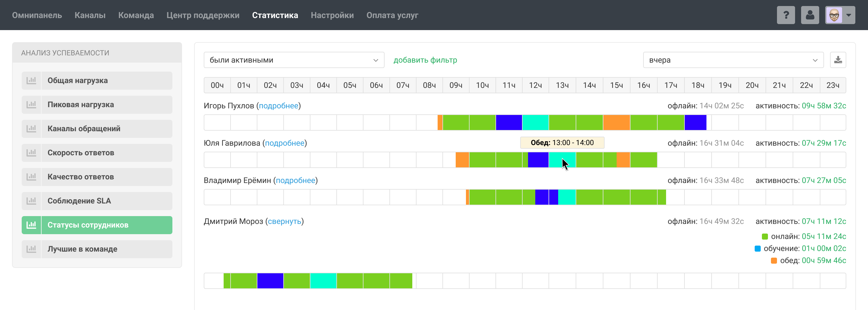Viewport: 868px width, 310px height.
Task: Click Игорь Пухлов's first dark blue timeline segment
Action: (x=508, y=122)
